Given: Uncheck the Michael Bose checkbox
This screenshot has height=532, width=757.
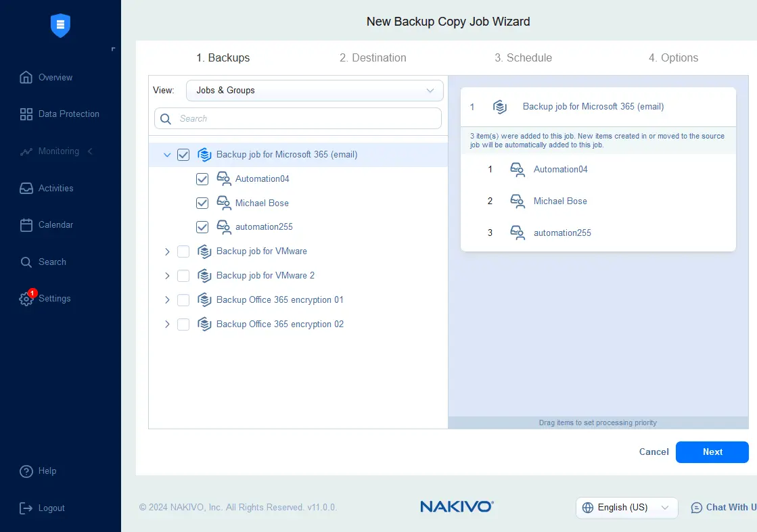Looking at the screenshot, I should [202, 203].
